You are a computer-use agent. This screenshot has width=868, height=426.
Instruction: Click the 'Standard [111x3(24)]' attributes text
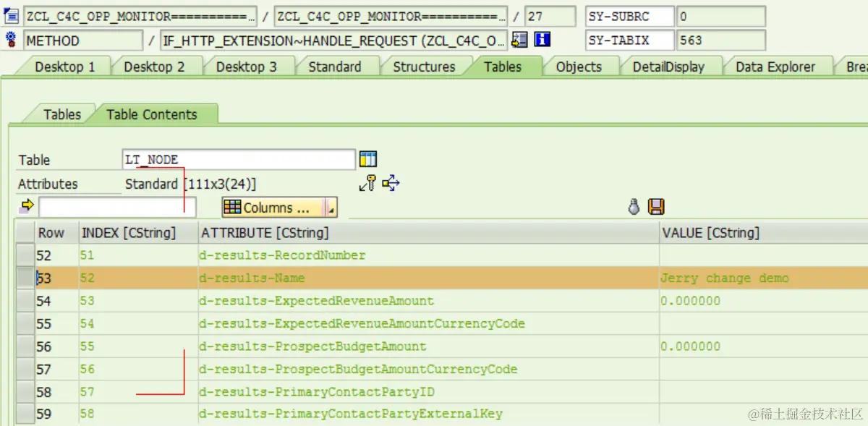[190, 184]
